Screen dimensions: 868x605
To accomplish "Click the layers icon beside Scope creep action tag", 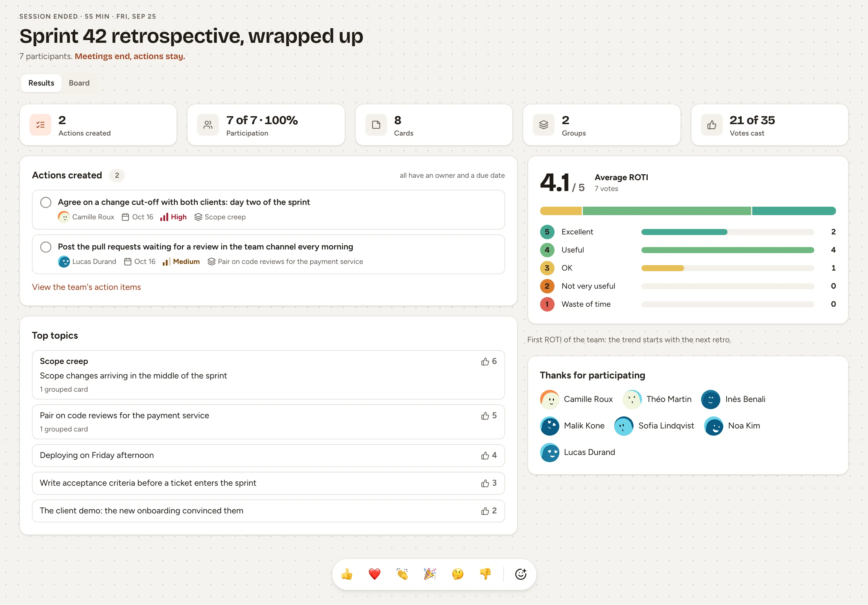I will pos(198,217).
